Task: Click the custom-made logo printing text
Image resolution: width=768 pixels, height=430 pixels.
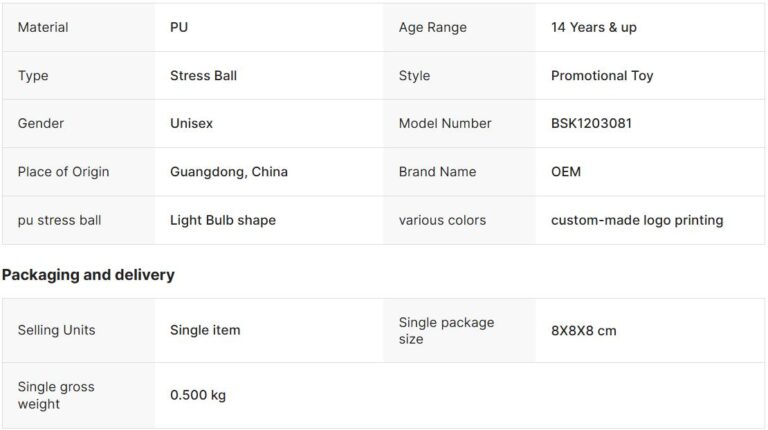Action: pos(637,220)
